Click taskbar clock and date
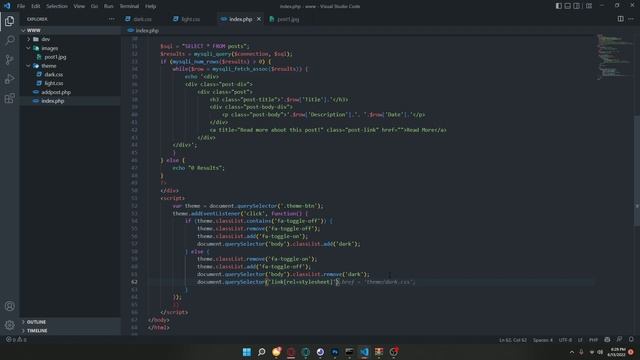 point(616,352)
